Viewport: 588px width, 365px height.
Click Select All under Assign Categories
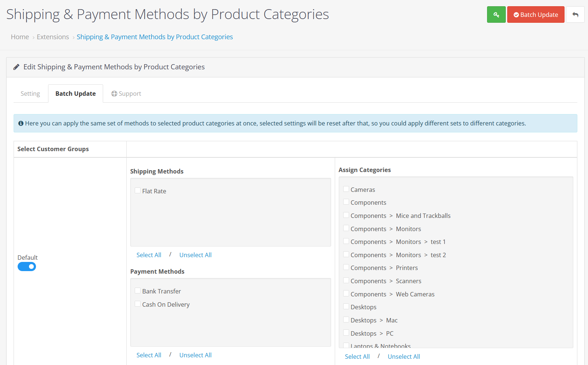coord(357,357)
